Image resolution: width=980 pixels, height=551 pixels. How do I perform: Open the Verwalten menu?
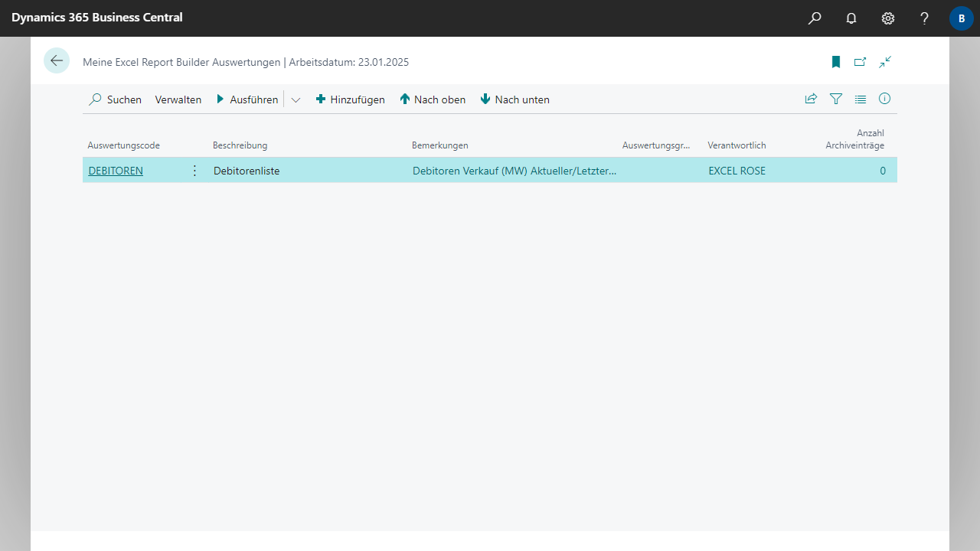[x=178, y=99]
